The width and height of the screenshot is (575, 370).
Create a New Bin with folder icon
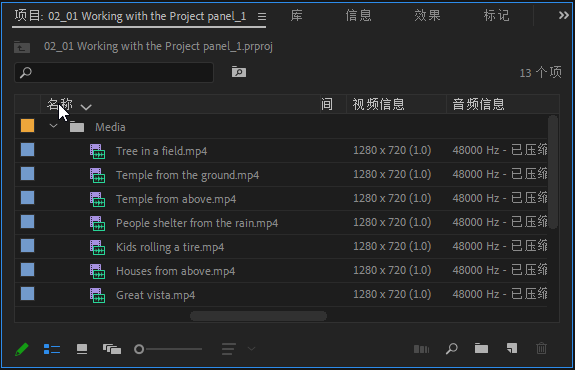click(481, 348)
